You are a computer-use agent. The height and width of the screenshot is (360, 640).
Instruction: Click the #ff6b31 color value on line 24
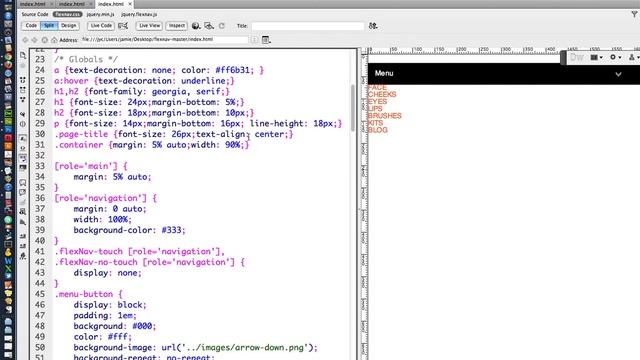232,70
